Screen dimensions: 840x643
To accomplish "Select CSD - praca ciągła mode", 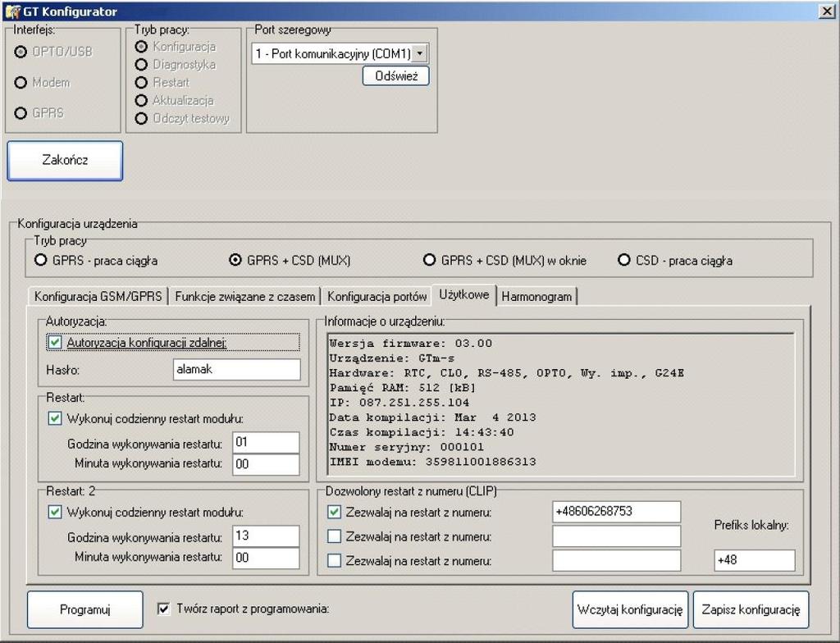I will click(623, 261).
